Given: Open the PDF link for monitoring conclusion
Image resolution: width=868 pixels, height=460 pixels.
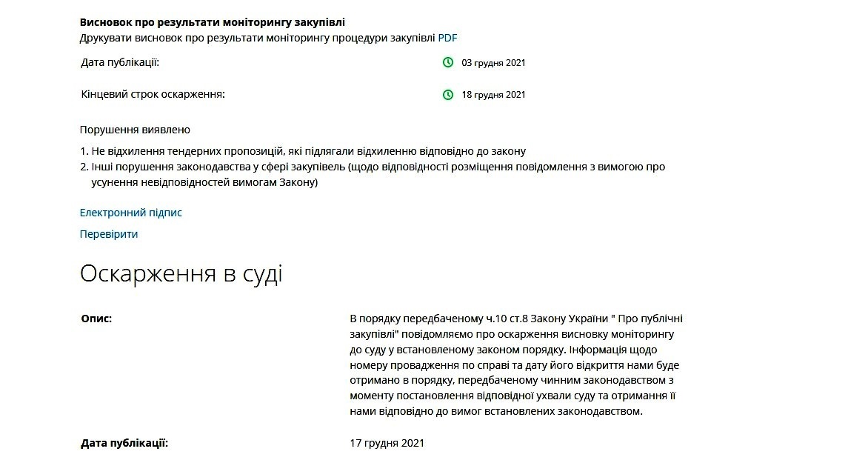Looking at the screenshot, I should pos(447,38).
